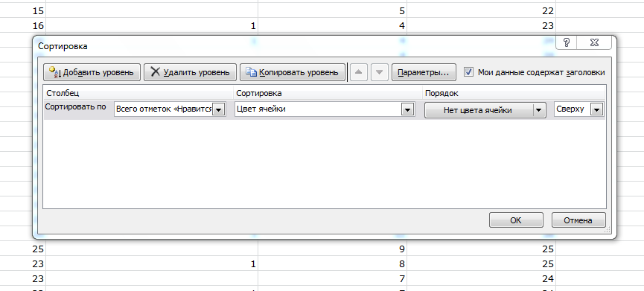Click spreadsheet cell with value 15

click(23, 10)
